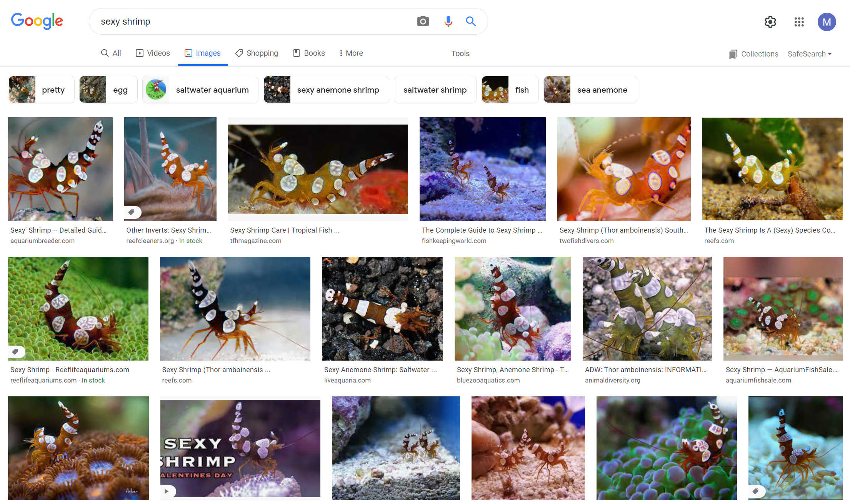850x504 pixels.
Task: Open the user profile avatar
Action: tap(827, 22)
